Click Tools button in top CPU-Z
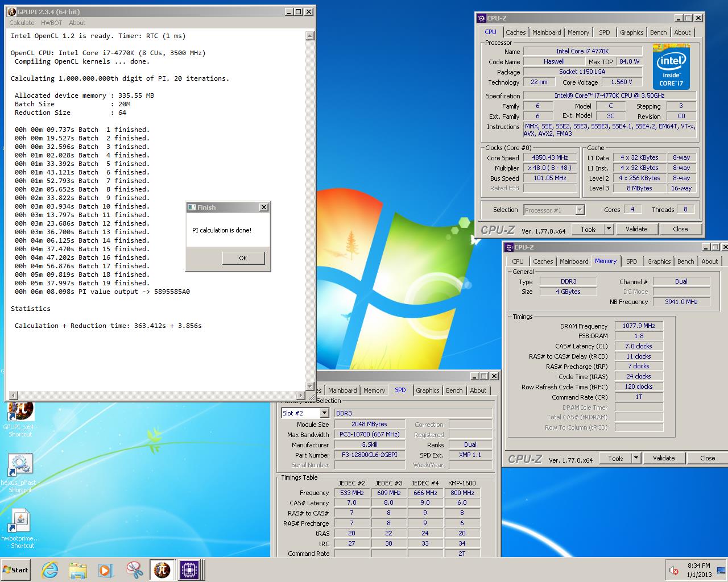The image size is (728, 582). coord(589,229)
